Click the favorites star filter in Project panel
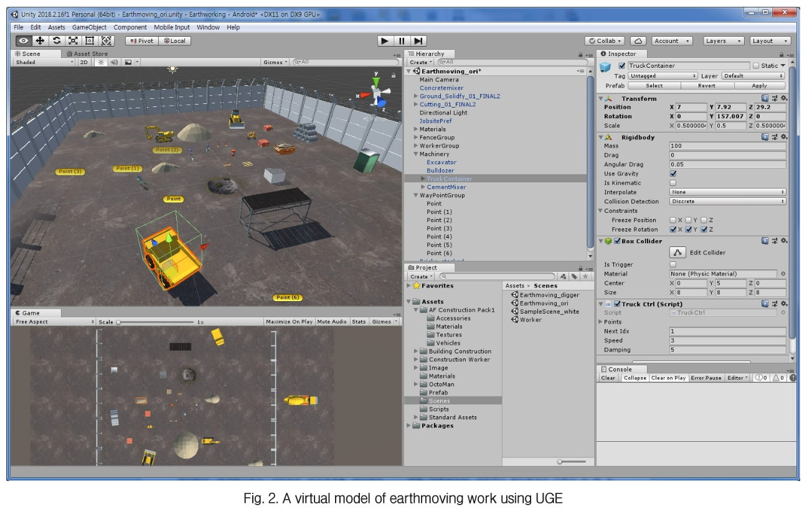This screenshot has height=509, width=812. pyautogui.click(x=586, y=276)
